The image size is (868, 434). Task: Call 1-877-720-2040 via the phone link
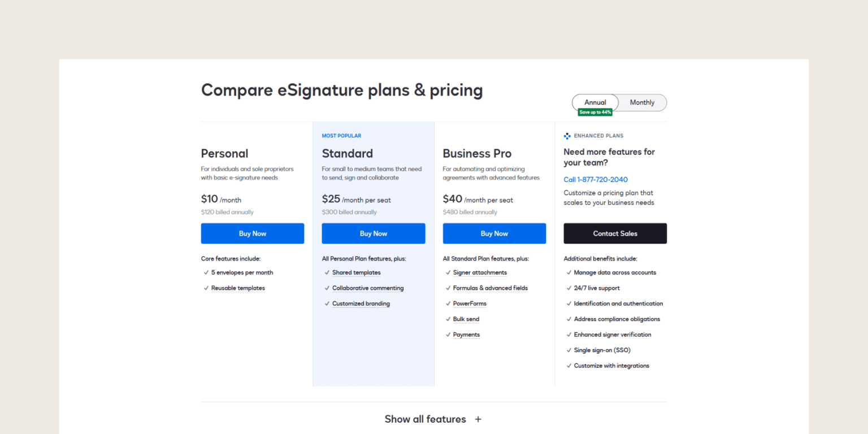(x=596, y=179)
